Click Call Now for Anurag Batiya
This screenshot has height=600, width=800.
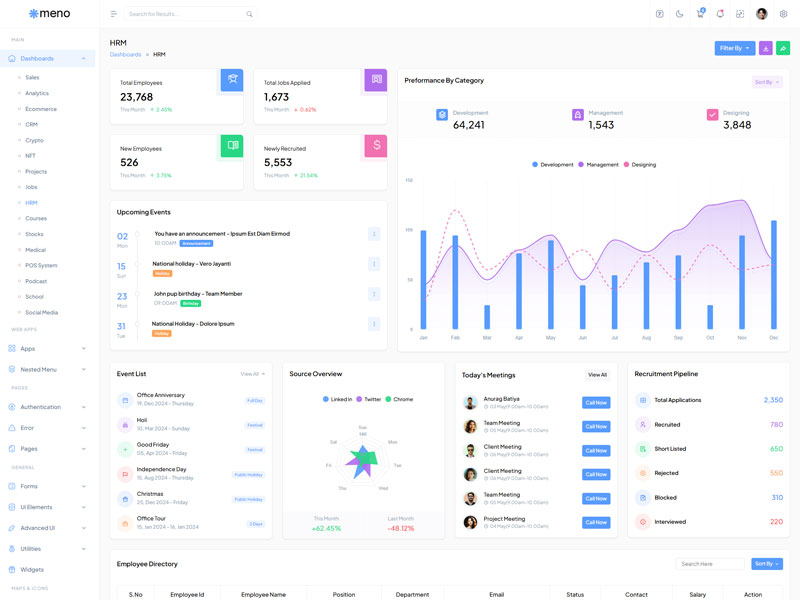pyautogui.click(x=596, y=403)
